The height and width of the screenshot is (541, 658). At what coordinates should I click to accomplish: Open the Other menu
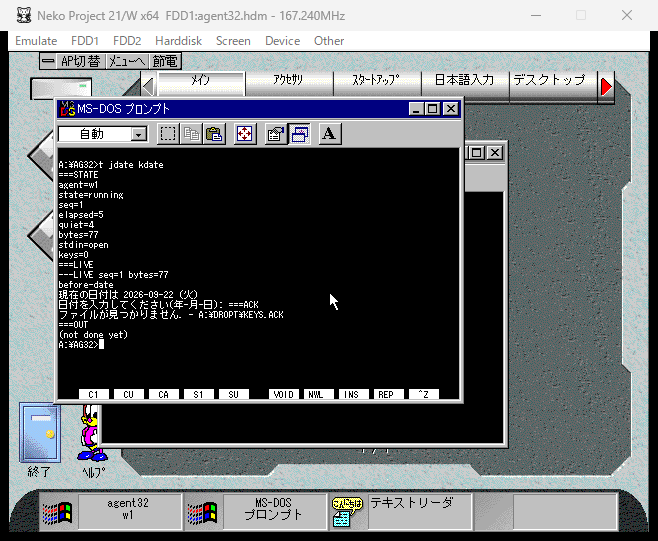[329, 41]
